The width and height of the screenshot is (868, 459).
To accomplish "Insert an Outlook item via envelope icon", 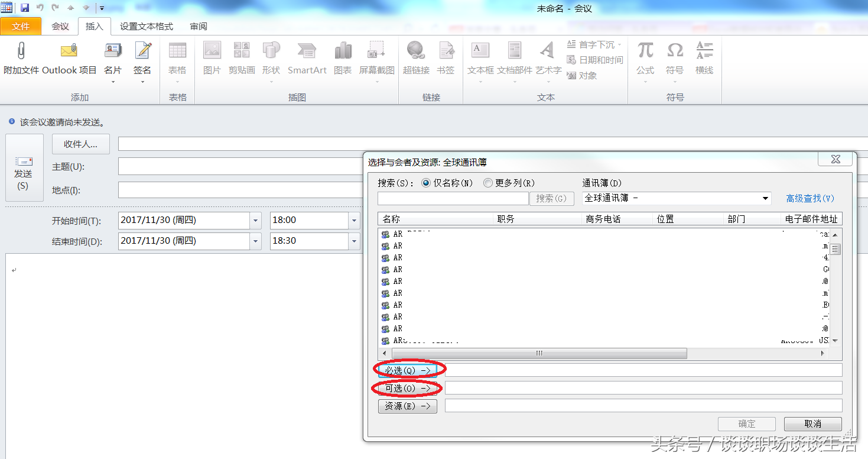I will [69, 51].
